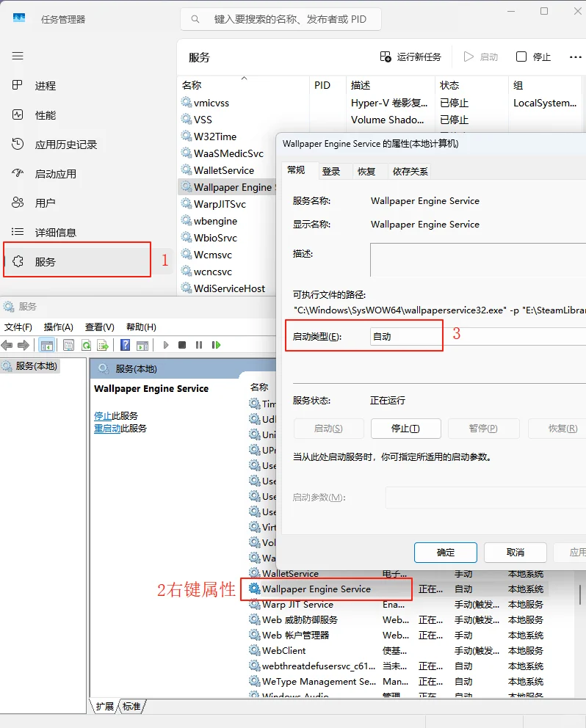Sort Task Manager services by 组 column
586x728 pixels.
[x=518, y=85]
